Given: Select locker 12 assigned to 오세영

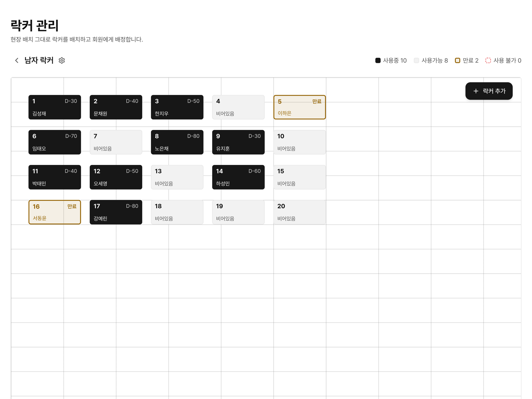Looking at the screenshot, I should pos(116,177).
